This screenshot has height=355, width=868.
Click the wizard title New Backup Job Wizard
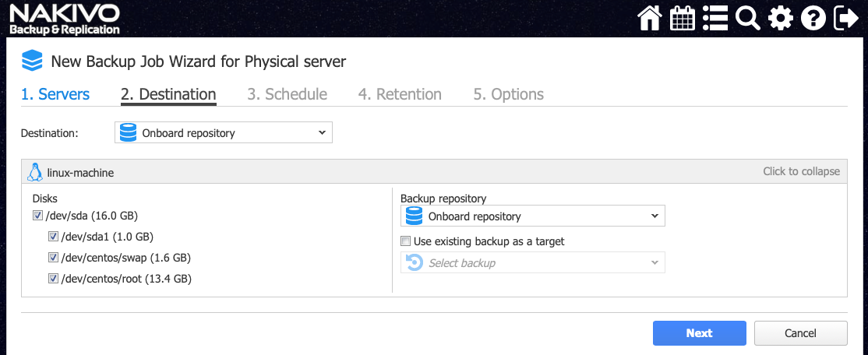(198, 62)
